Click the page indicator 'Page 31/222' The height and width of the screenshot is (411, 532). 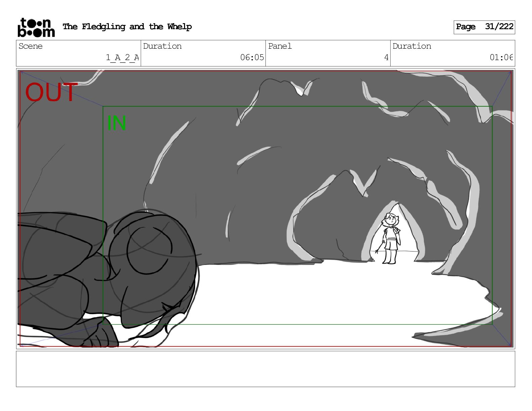coord(484,27)
